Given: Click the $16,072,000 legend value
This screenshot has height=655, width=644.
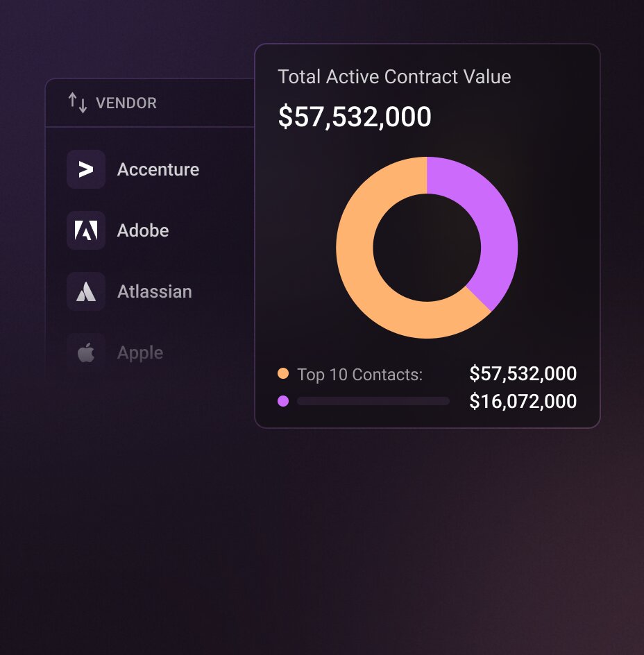Looking at the screenshot, I should 523,401.
